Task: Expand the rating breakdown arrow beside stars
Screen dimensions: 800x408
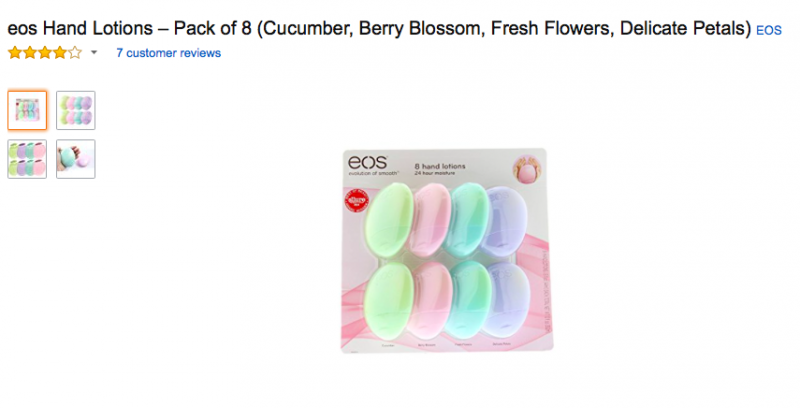Action: 94,53
